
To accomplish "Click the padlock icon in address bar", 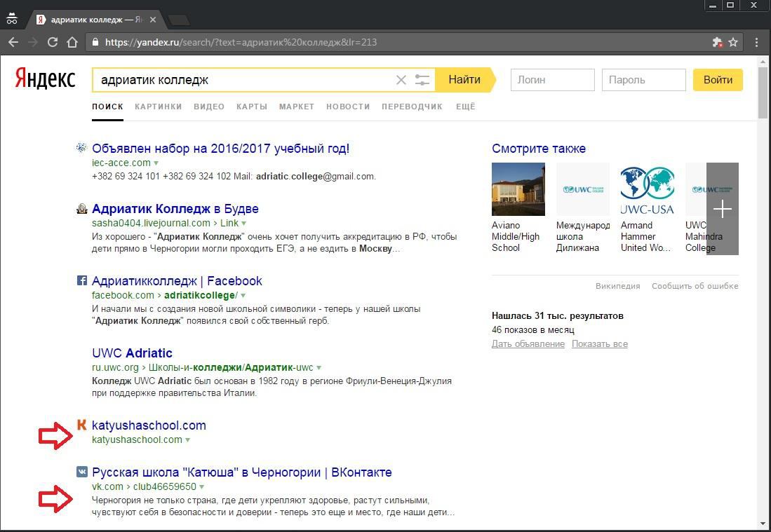I will tap(95, 42).
